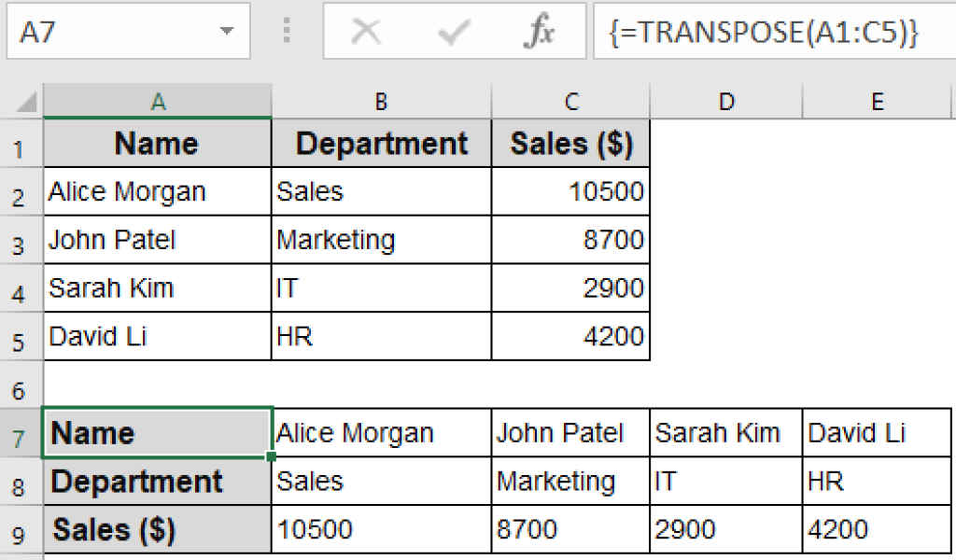Screen dimensions: 956x560
Task: Select column header B
Action: (x=380, y=99)
